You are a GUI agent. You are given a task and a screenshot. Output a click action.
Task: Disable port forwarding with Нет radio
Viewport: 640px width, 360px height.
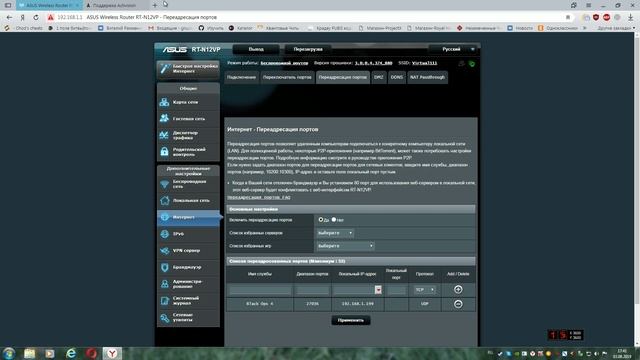point(334,220)
